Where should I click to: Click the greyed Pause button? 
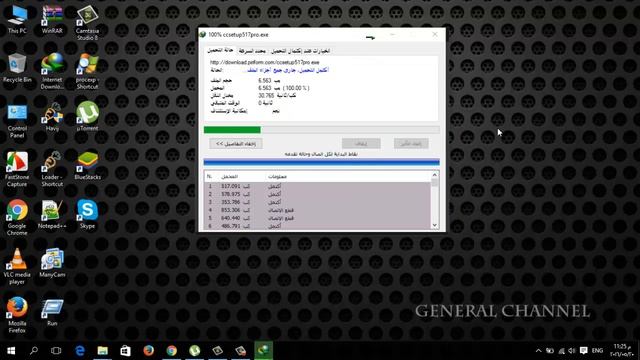point(361,144)
